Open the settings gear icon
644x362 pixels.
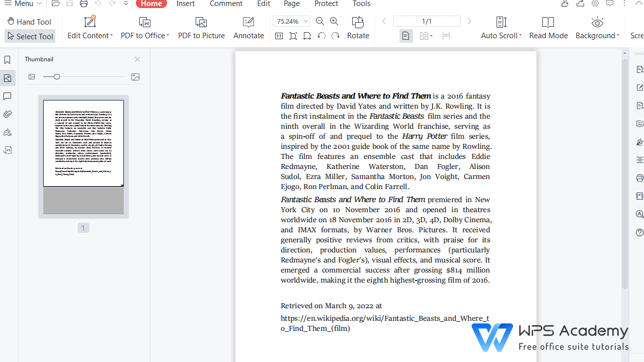point(595,4)
